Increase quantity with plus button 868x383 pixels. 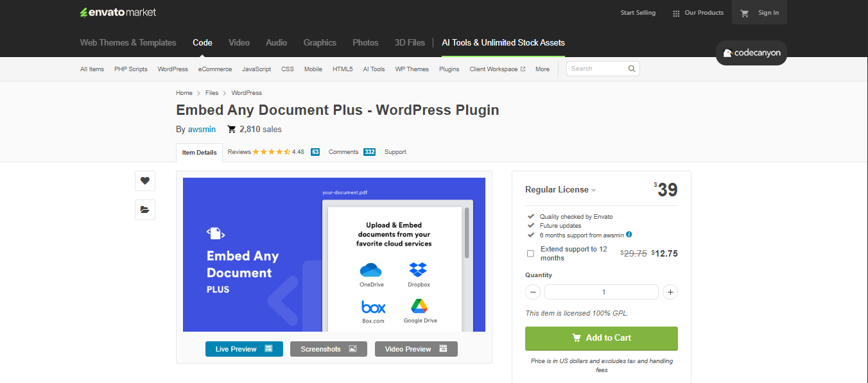[670, 292]
